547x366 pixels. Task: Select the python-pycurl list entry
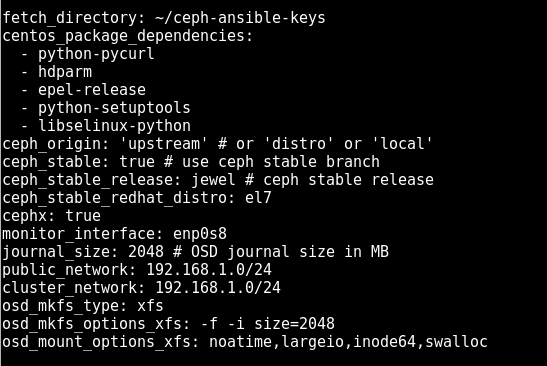coord(96,54)
